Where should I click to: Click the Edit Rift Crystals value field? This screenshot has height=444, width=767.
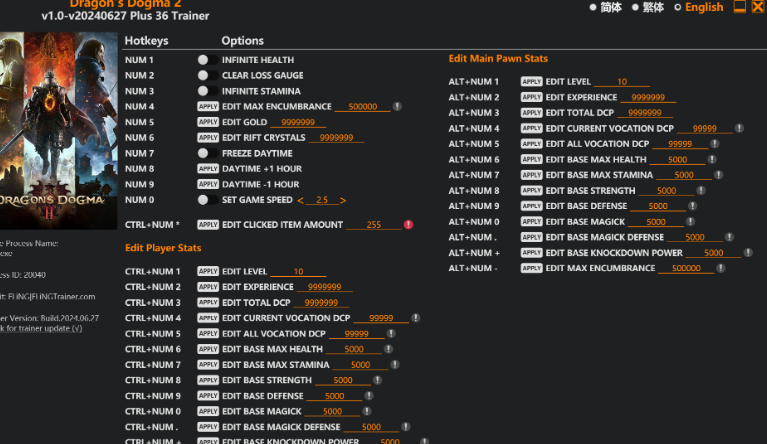click(336, 138)
